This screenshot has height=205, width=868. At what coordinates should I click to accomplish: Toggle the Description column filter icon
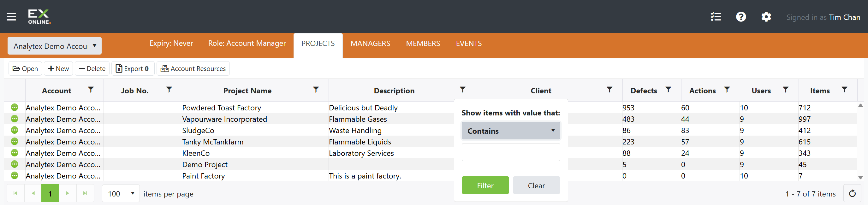[463, 90]
